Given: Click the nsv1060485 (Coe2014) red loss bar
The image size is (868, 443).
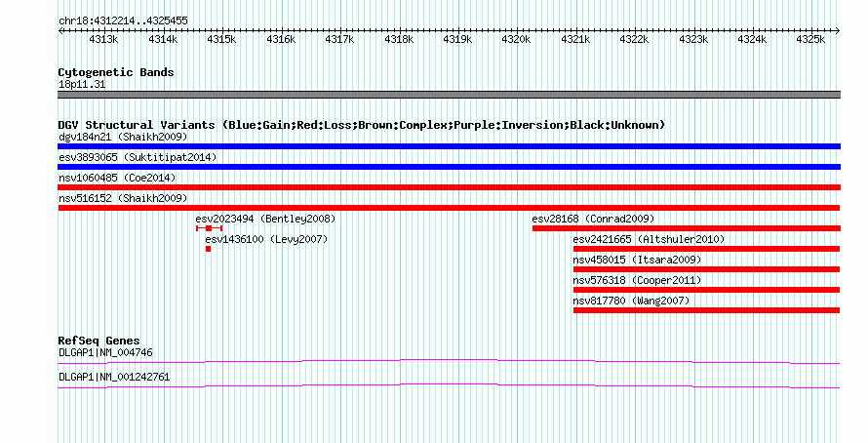Looking at the screenshot, I should tap(449, 187).
